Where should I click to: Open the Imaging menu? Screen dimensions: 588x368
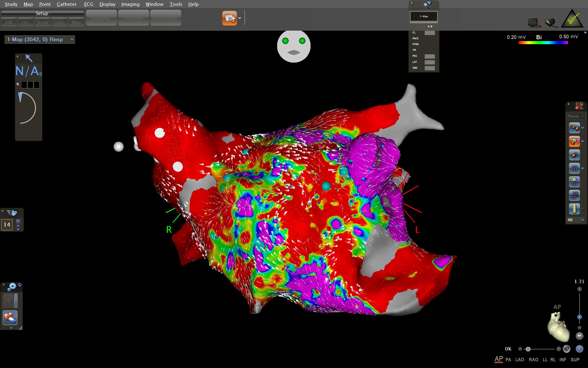130,4
